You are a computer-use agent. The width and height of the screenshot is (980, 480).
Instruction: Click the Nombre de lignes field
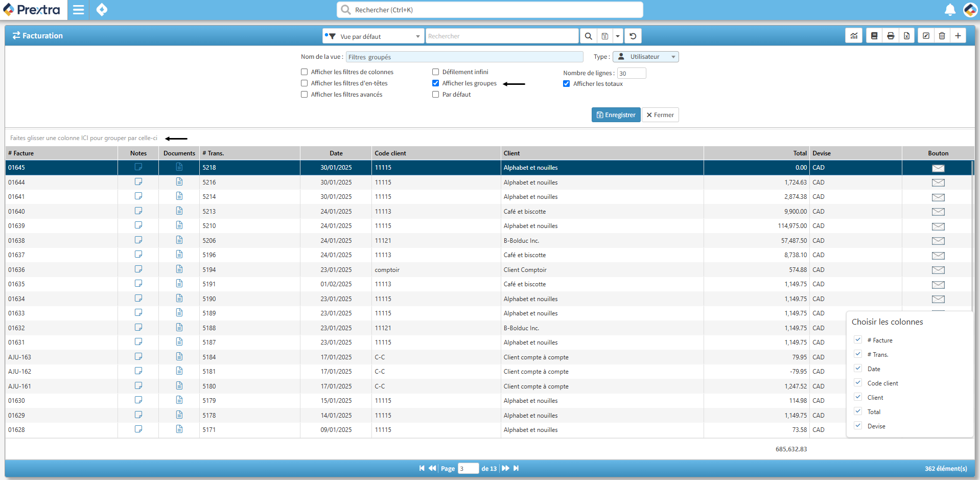tap(632, 73)
